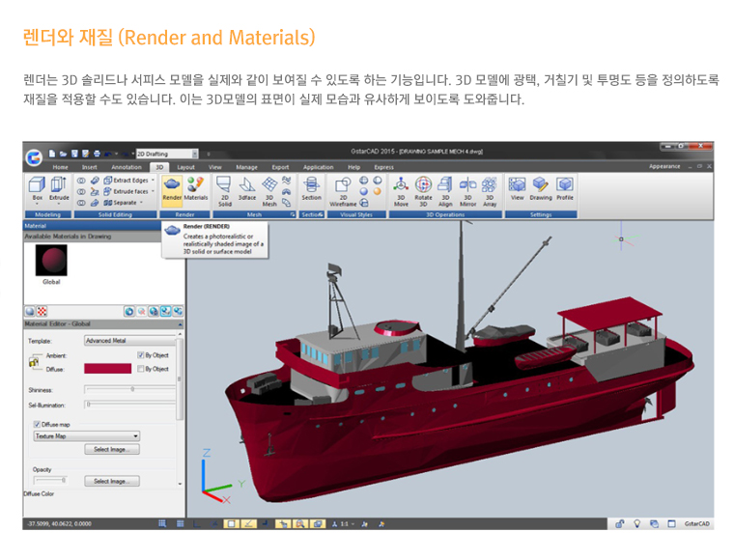734x560 pixels.
Task: Open the Manage ribbon tab
Action: (x=246, y=167)
